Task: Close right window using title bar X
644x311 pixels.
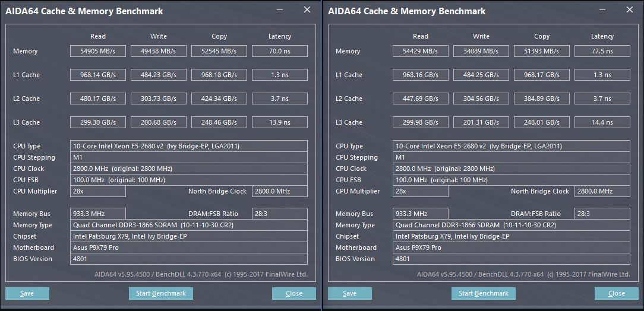Action: [x=630, y=10]
